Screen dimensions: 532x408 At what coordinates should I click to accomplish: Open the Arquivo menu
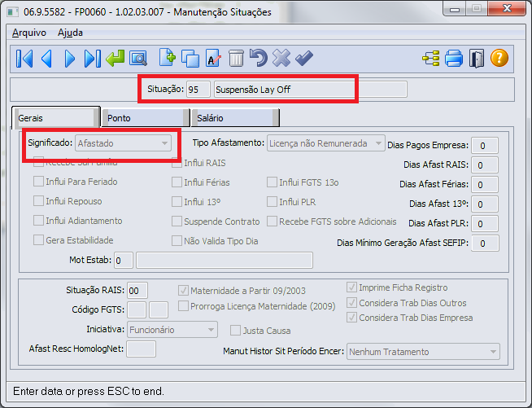(x=29, y=33)
